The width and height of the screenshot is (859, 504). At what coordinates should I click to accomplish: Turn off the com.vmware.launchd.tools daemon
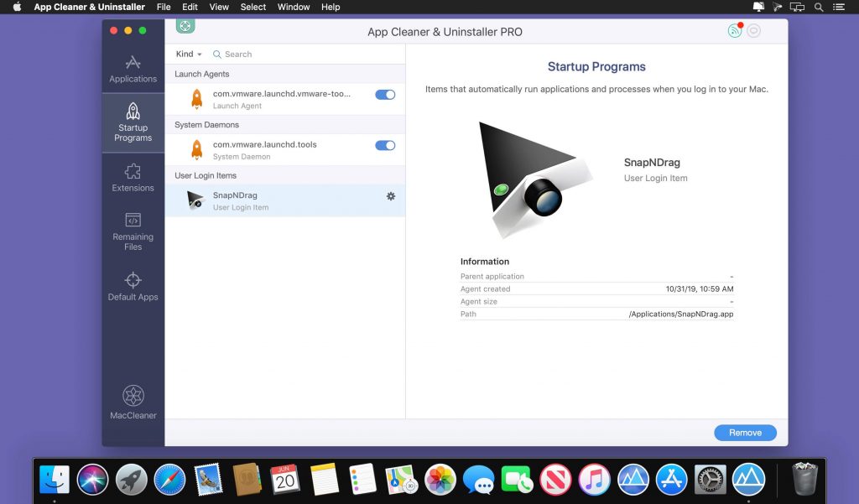(385, 143)
